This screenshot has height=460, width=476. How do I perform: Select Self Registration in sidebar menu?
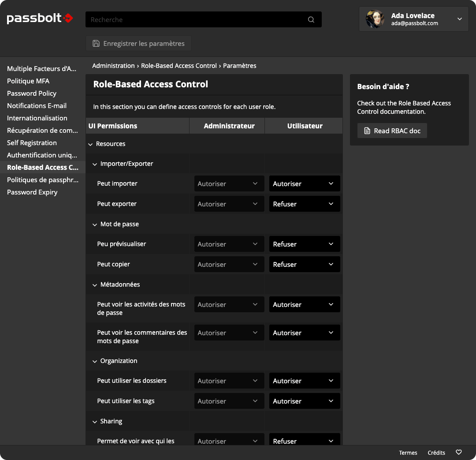32,143
